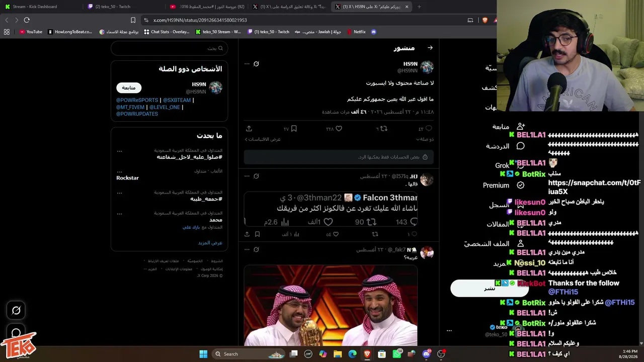Share the HJ reply

tap(247, 234)
